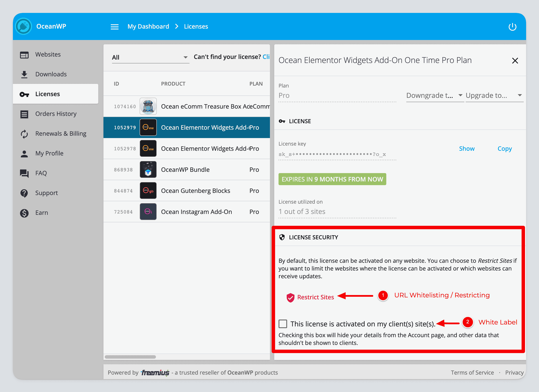
Task: Close the license details panel
Action: click(x=515, y=61)
